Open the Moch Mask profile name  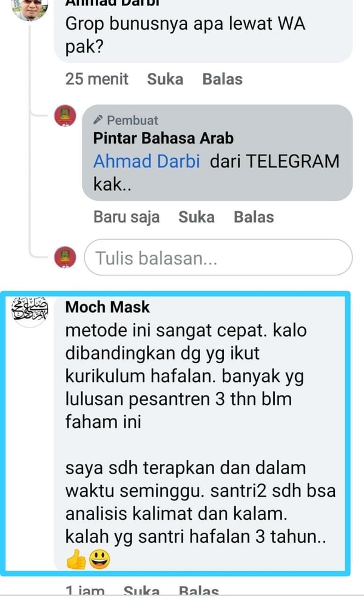point(107,307)
